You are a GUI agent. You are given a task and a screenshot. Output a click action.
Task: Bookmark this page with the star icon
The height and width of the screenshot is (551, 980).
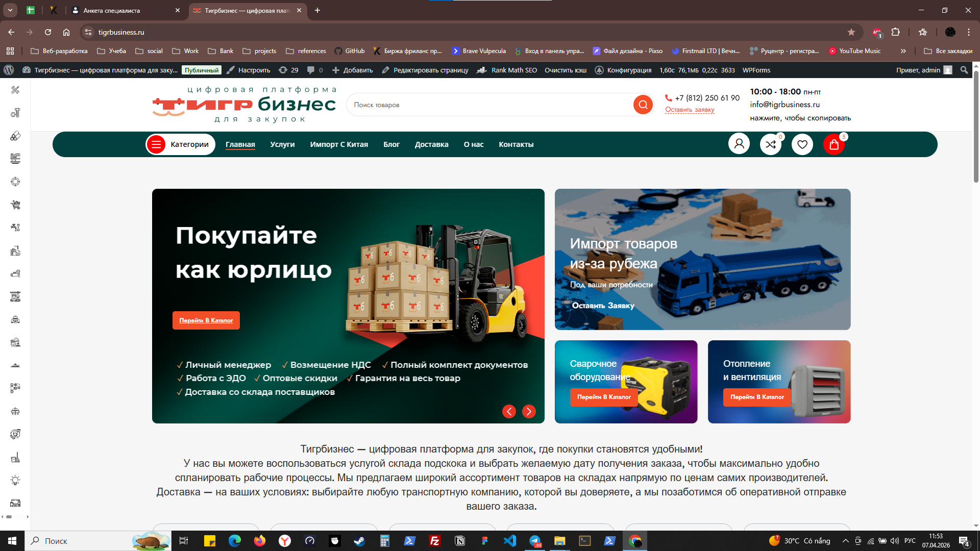pos(851,32)
